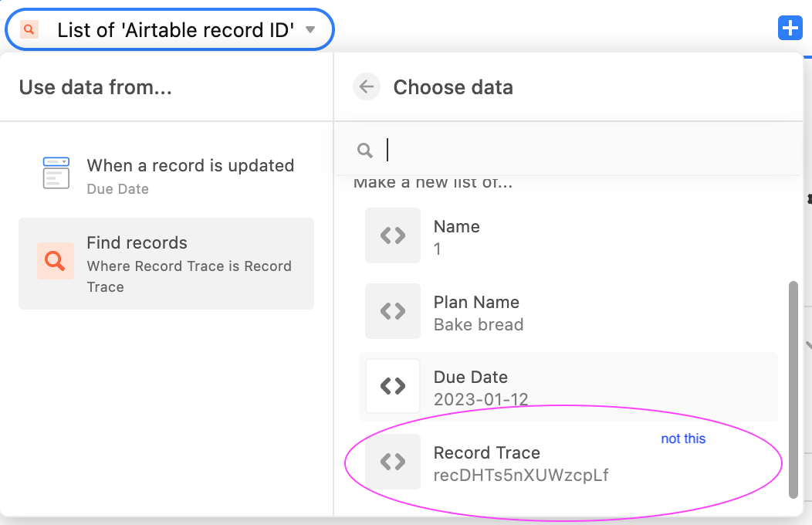Viewport: 812px width, 525px height.
Task: Click the vertical scrollbar in Choose data list
Action: [x=793, y=389]
